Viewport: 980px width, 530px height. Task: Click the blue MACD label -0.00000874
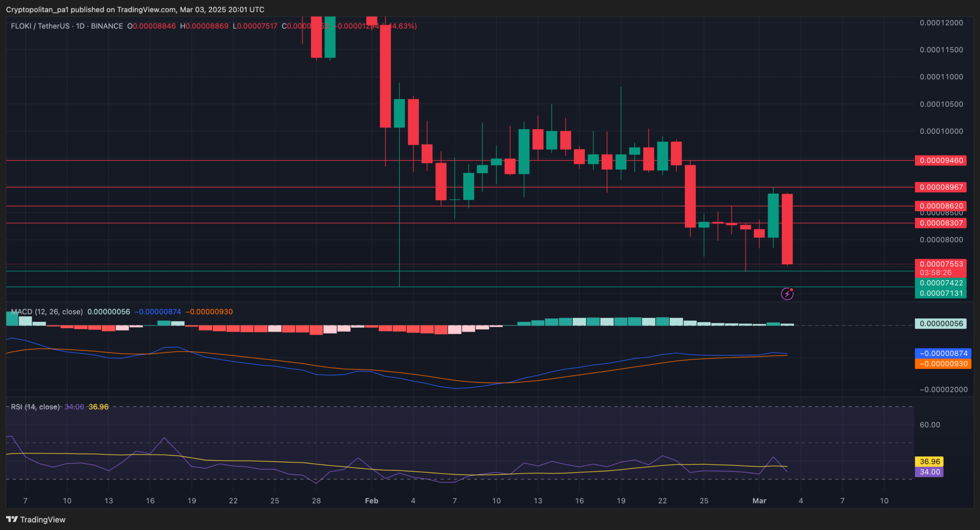(x=943, y=353)
